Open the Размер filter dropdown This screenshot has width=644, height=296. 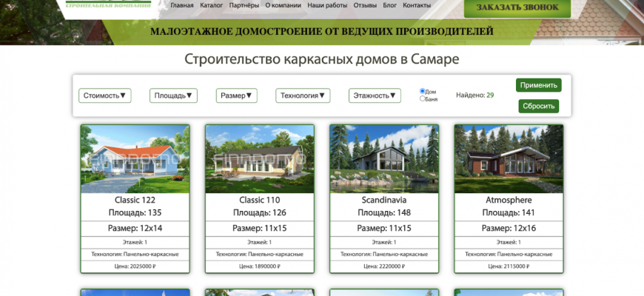pyautogui.click(x=236, y=95)
